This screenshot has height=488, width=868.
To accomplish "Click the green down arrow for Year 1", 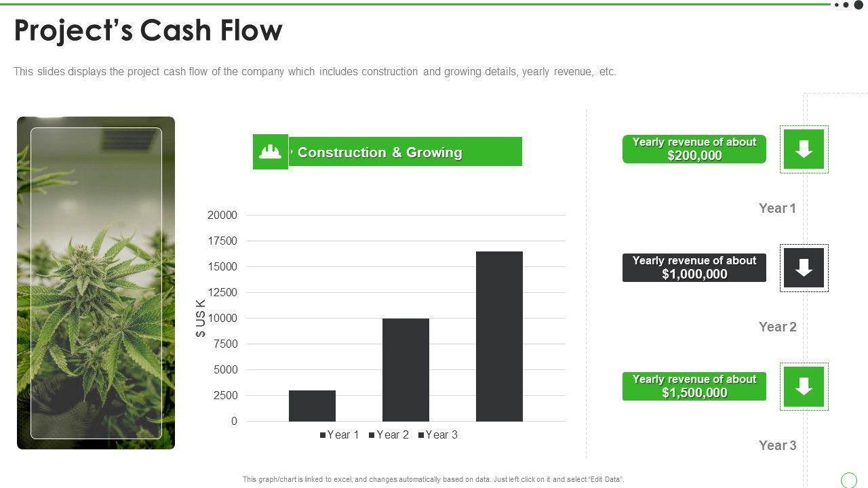I will 804,149.
